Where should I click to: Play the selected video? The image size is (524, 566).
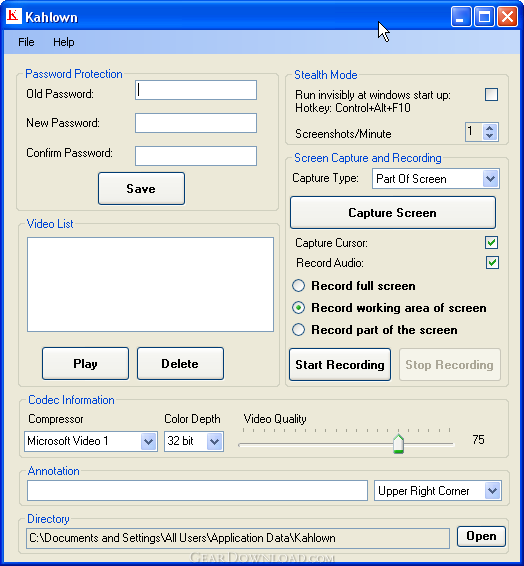point(86,363)
